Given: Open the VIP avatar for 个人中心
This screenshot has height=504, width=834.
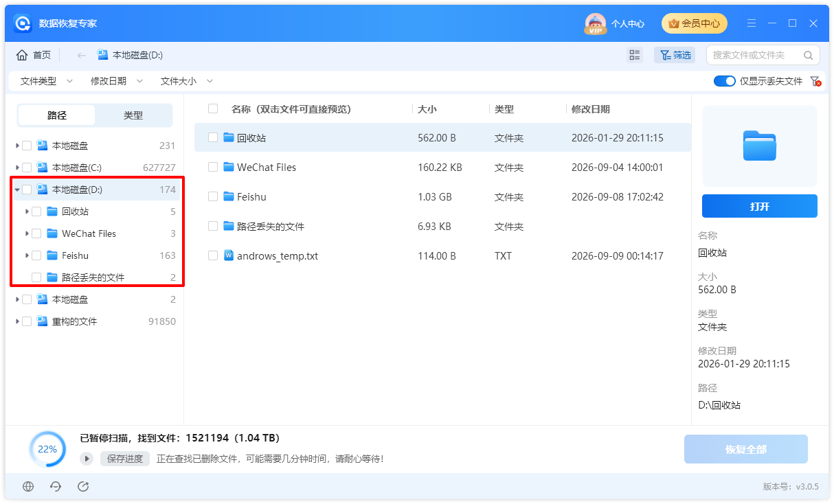Looking at the screenshot, I should coord(595,23).
